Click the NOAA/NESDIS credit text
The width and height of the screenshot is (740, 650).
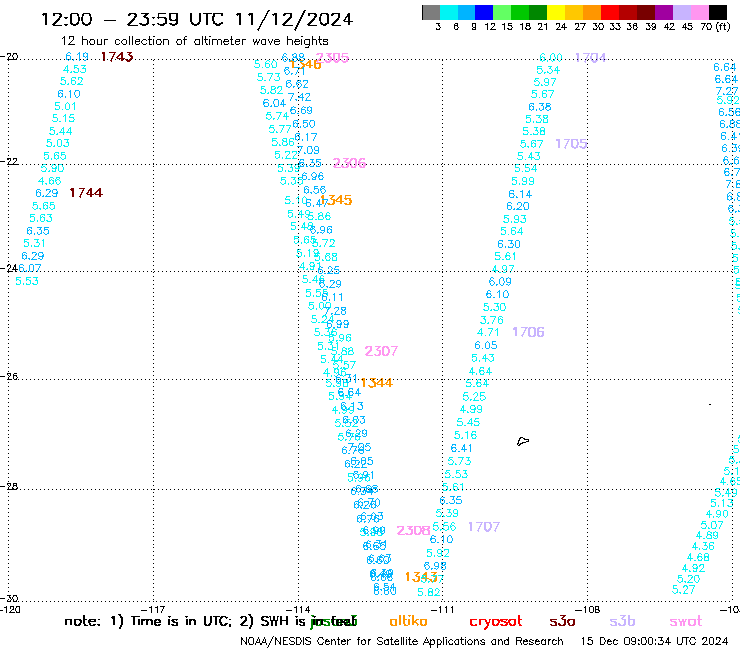[402, 642]
